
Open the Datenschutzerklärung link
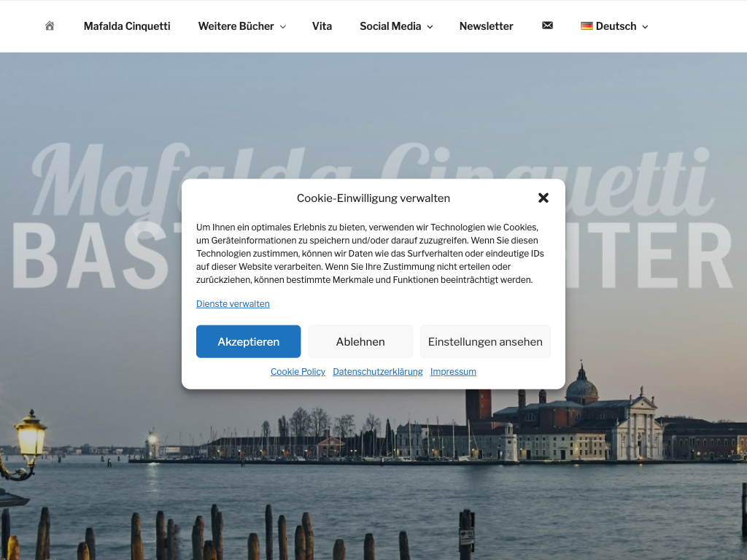pos(378,371)
